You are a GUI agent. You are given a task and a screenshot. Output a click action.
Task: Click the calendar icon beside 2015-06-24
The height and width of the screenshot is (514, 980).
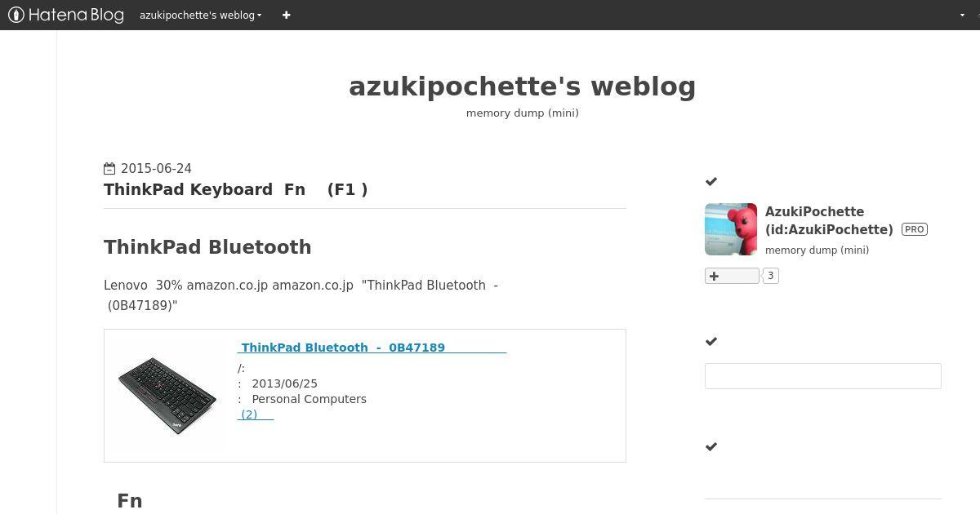click(x=109, y=169)
